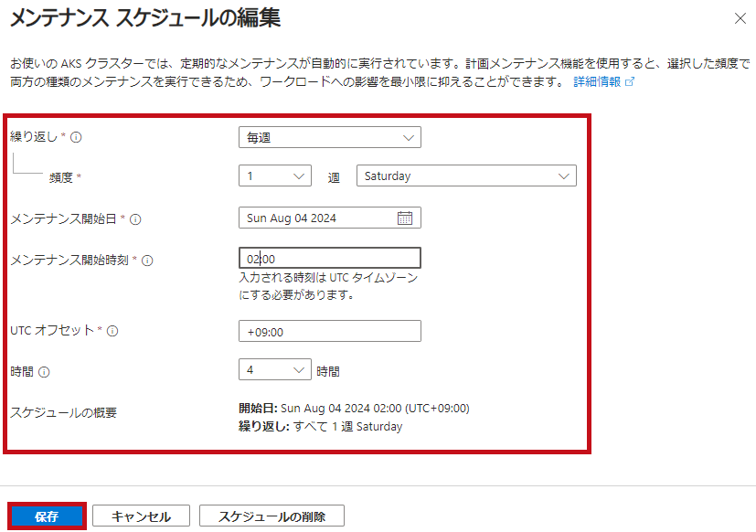
Task: Click the スケジュールの削除 button
Action: (x=272, y=516)
